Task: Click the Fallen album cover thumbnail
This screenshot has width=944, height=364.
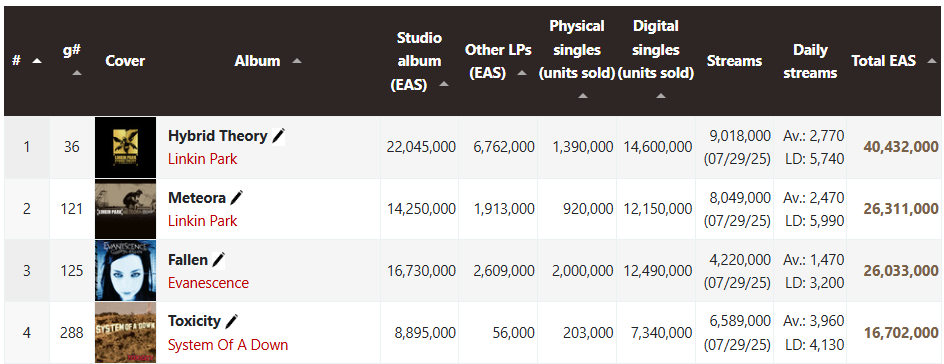Action: [x=125, y=271]
